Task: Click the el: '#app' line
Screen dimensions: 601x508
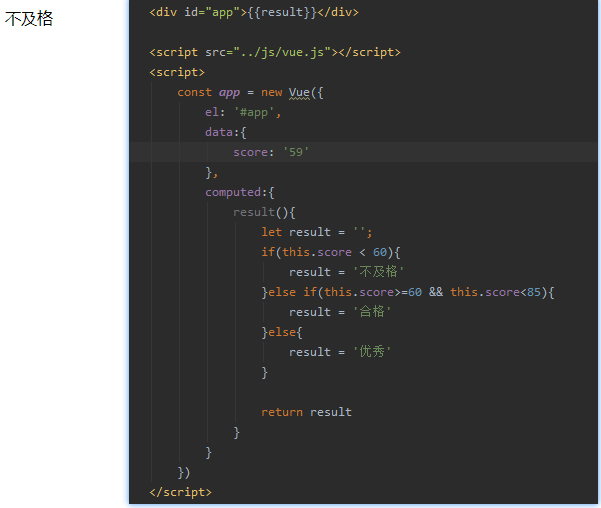Action: [x=243, y=112]
